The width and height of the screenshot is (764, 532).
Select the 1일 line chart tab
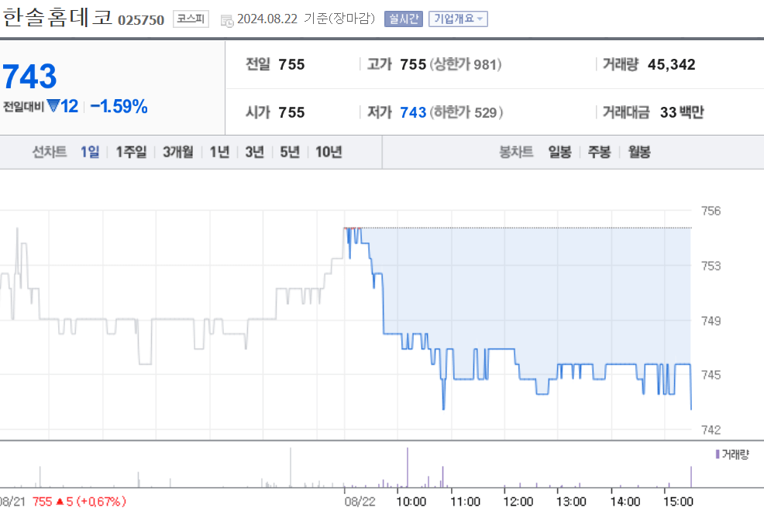[x=90, y=152]
